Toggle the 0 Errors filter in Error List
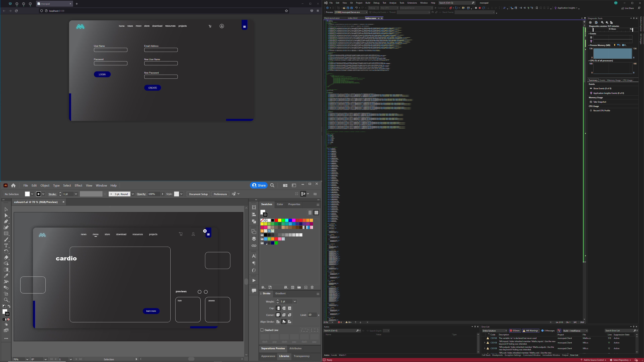 click(x=515, y=330)
